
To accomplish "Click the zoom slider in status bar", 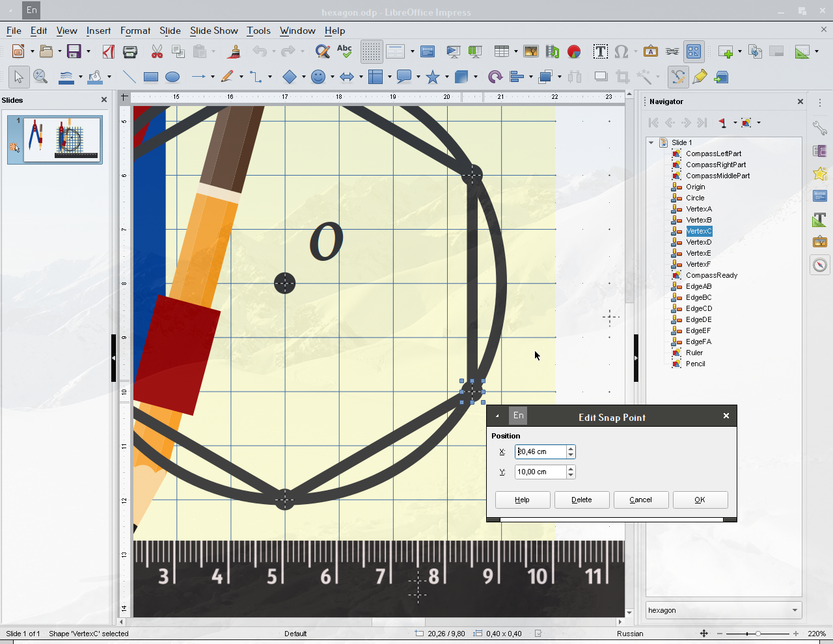I will pyautogui.click(x=758, y=634).
